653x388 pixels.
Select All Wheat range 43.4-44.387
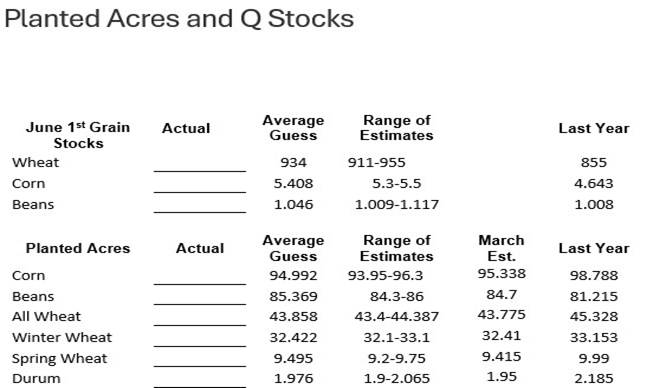(396, 316)
